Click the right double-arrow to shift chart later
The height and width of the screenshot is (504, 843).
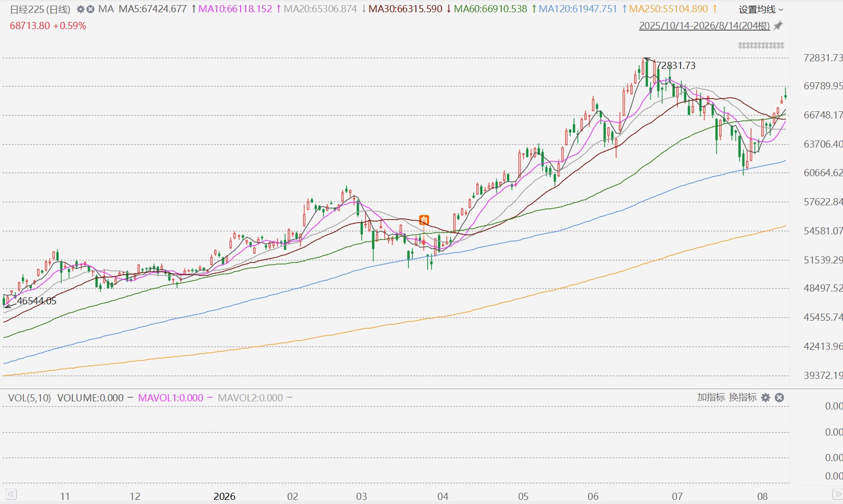(837, 494)
